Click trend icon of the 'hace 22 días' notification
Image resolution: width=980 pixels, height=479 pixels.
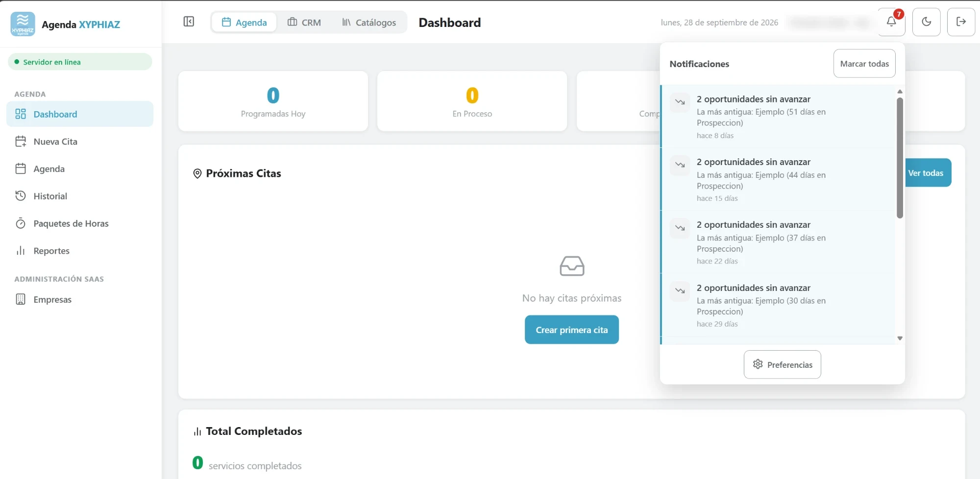pyautogui.click(x=680, y=228)
